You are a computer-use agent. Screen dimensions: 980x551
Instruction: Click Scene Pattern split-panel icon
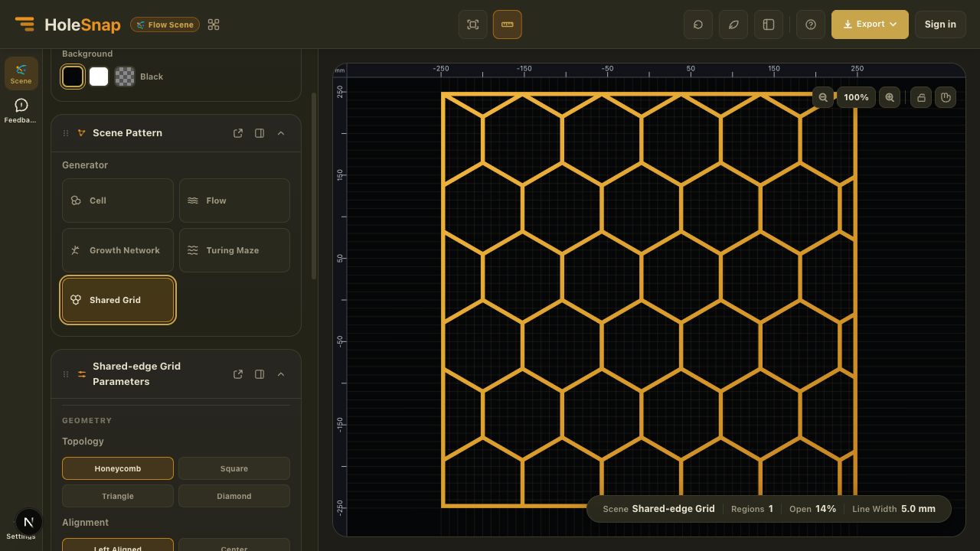(x=260, y=133)
